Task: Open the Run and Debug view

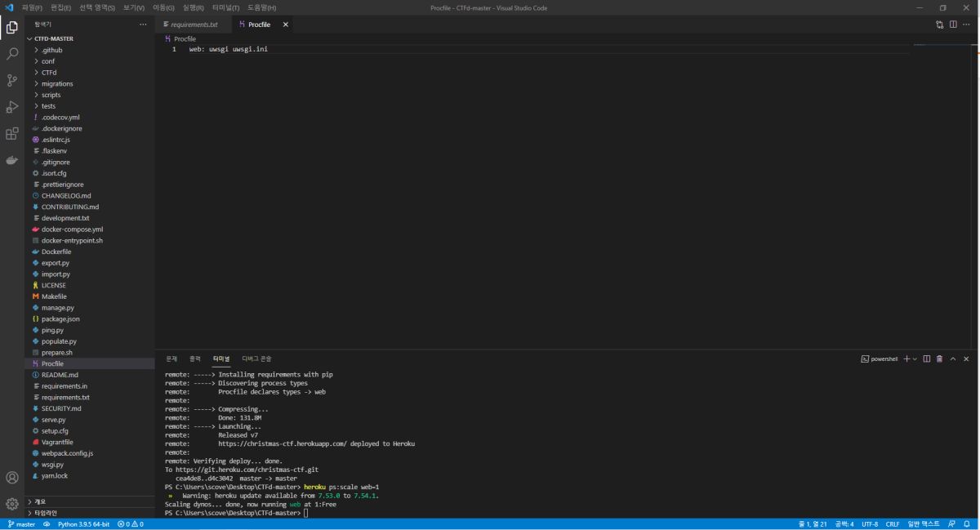Action: (x=12, y=107)
